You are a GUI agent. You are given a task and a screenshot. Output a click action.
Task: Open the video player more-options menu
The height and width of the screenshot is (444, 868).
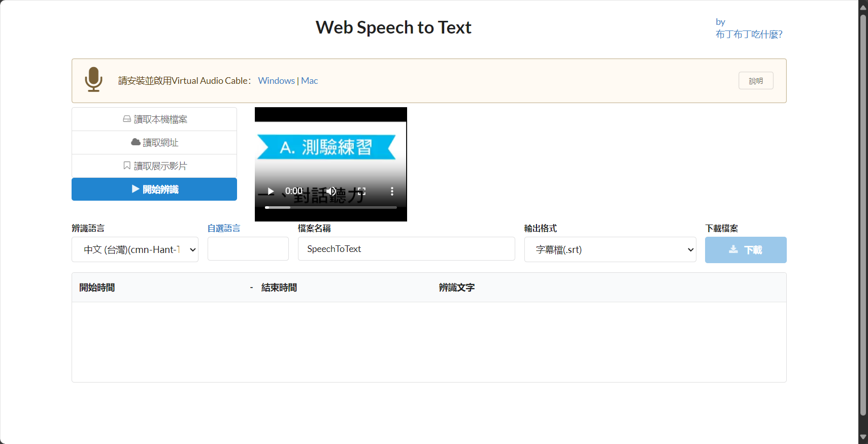[392, 191]
